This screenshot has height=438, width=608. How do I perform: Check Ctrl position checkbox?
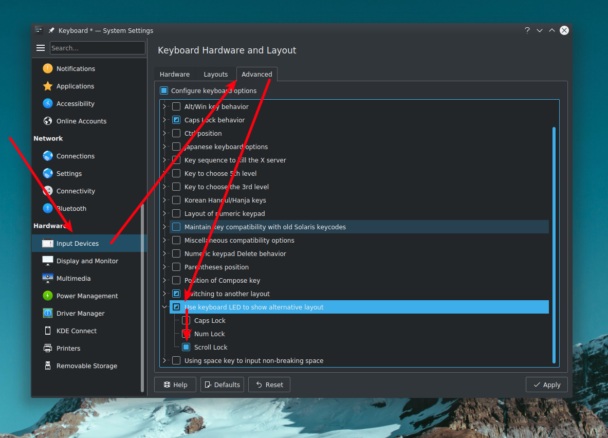(x=176, y=133)
